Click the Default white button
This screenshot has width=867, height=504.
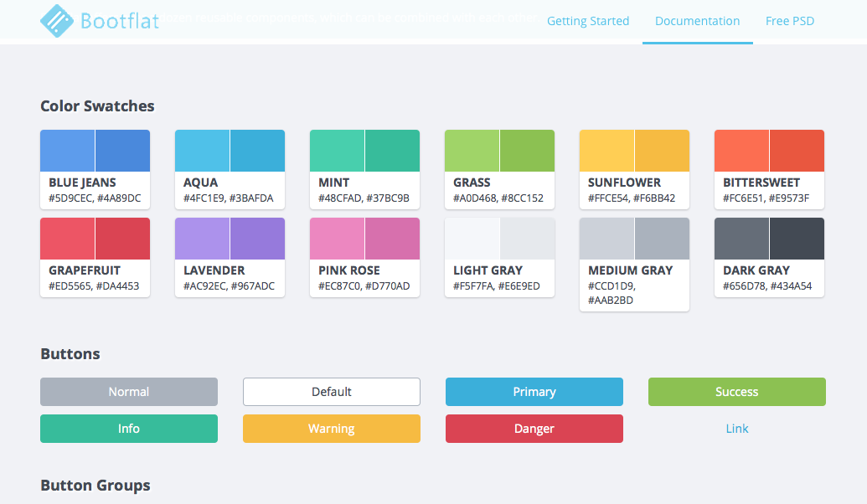click(x=332, y=392)
